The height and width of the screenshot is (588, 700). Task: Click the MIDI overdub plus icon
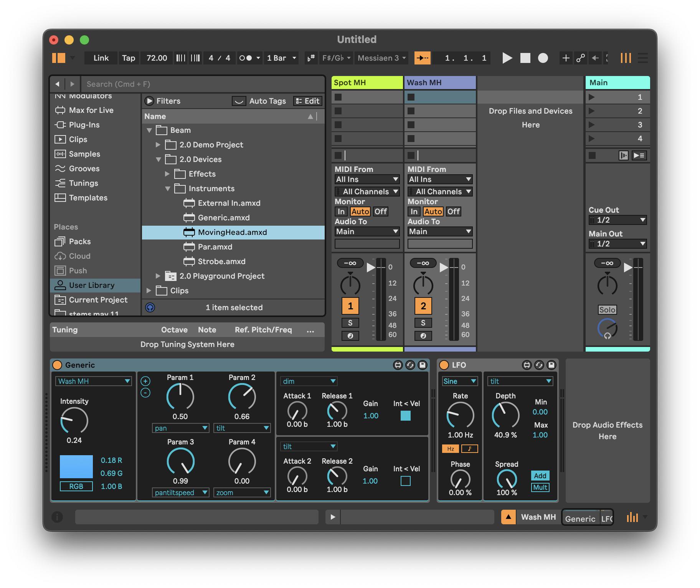tap(566, 58)
